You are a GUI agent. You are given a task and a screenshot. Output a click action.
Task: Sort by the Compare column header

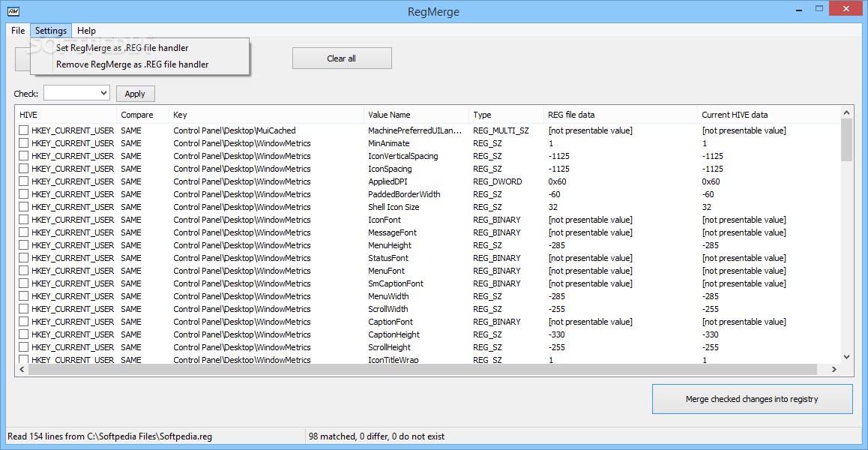coord(143,115)
